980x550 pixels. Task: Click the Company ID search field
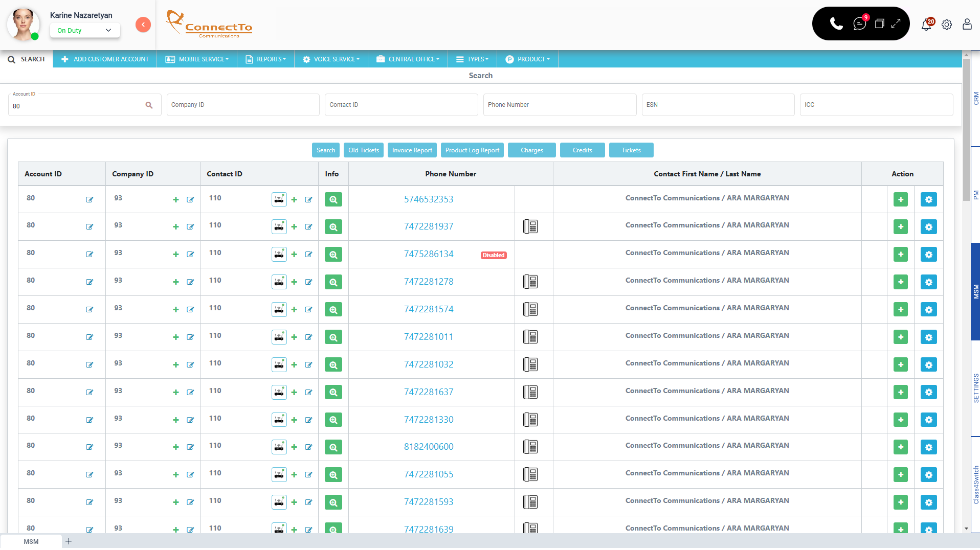coord(243,105)
